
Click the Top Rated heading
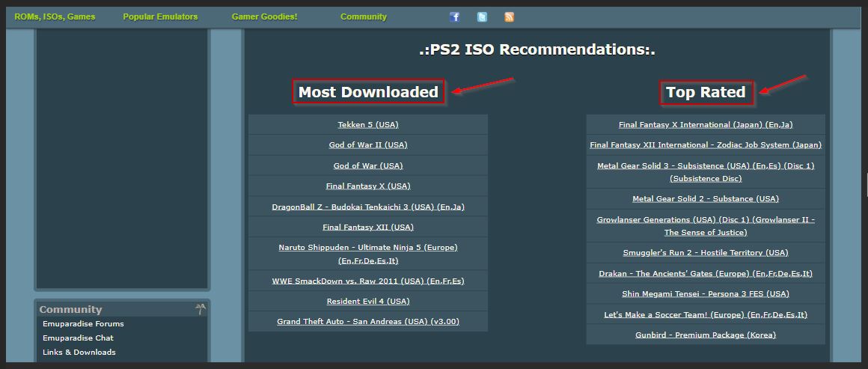[706, 92]
